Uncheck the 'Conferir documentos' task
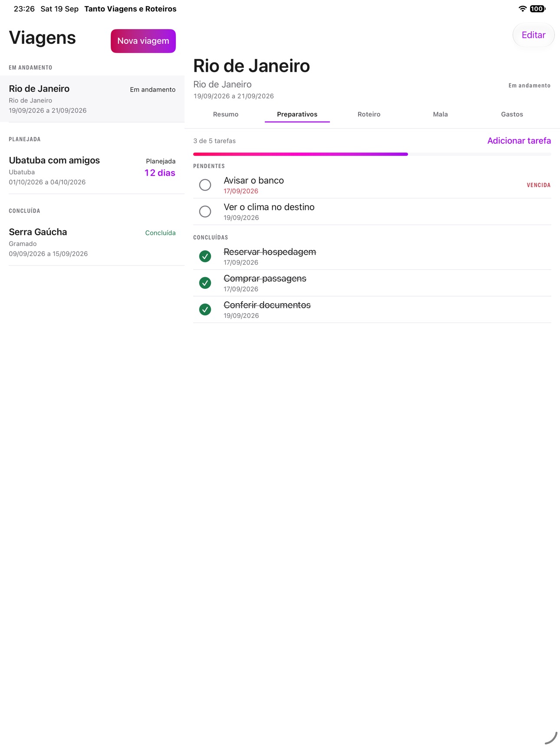The image size is (560, 747). tap(205, 309)
